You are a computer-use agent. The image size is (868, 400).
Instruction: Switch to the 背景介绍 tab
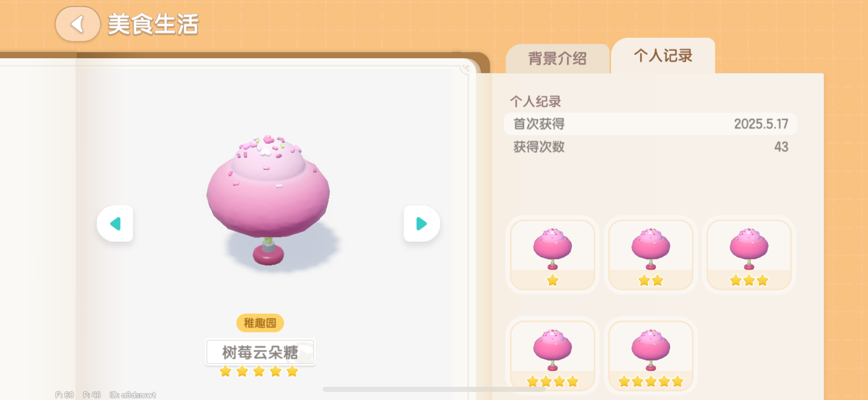click(x=557, y=58)
